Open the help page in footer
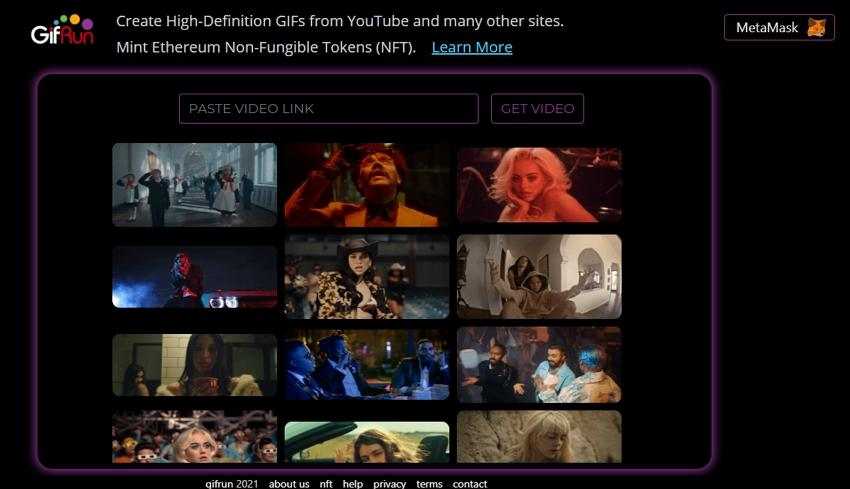This screenshot has width=850, height=489. point(352,483)
